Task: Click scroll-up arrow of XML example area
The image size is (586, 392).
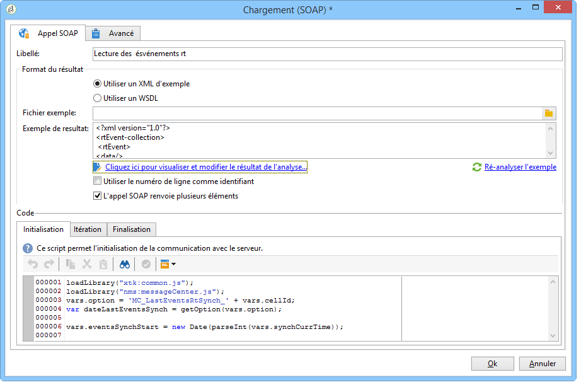Action: click(x=551, y=129)
